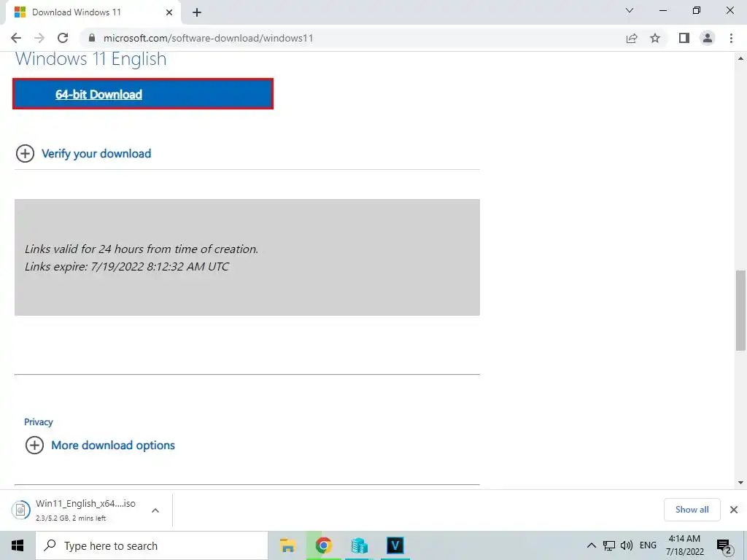The image size is (747, 560).
Task: Click the Type here to search box
Action: (152, 545)
